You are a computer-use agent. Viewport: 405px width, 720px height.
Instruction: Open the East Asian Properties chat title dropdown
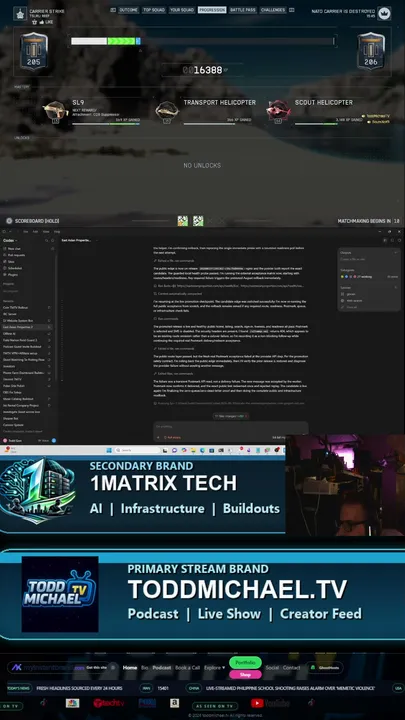96,240
